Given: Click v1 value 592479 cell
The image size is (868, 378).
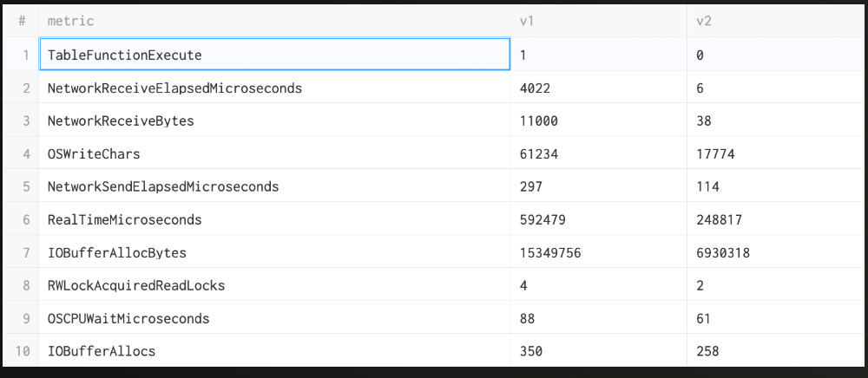Looking at the screenshot, I should pyautogui.click(x=598, y=219).
